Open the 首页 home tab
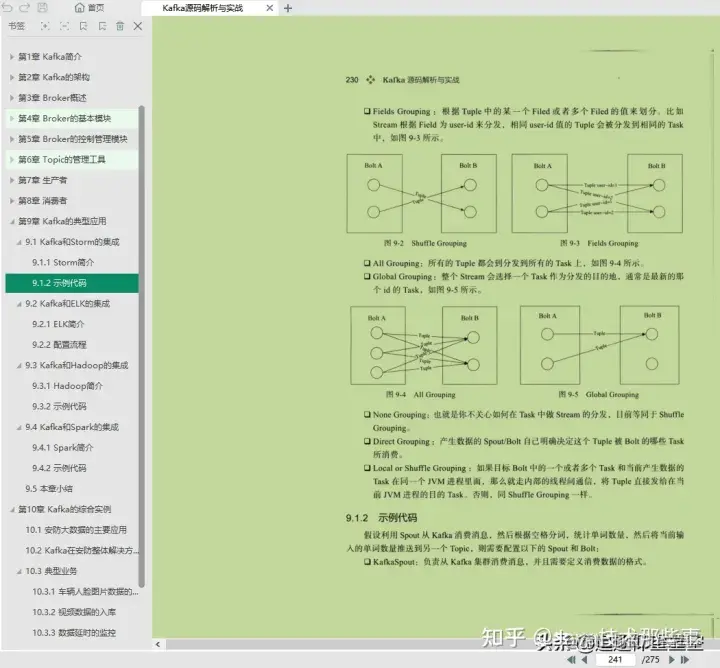 pos(90,8)
